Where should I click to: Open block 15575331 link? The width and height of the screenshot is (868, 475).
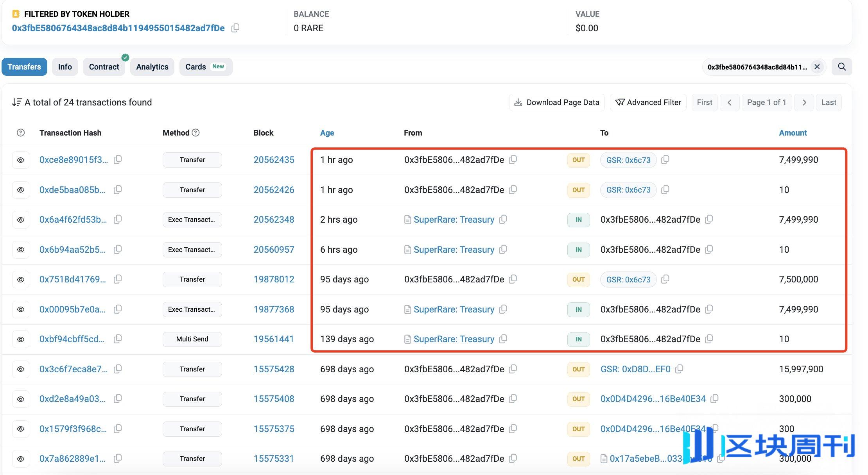coord(274,459)
